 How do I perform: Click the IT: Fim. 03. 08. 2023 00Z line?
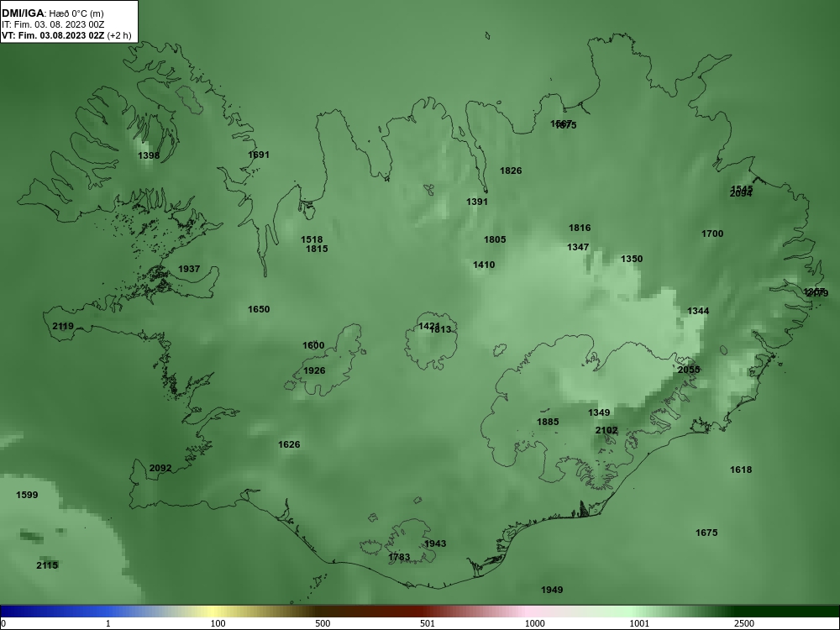point(53,24)
